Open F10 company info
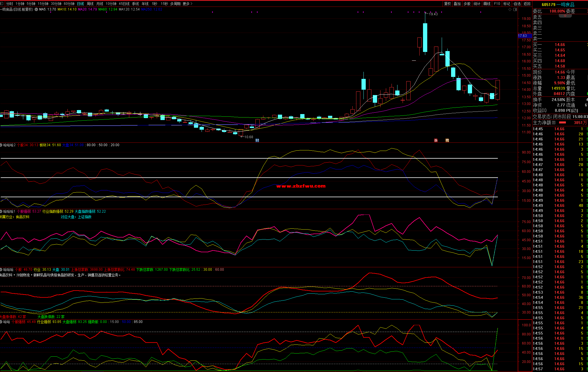This screenshot has width=588, height=372. pos(497,4)
